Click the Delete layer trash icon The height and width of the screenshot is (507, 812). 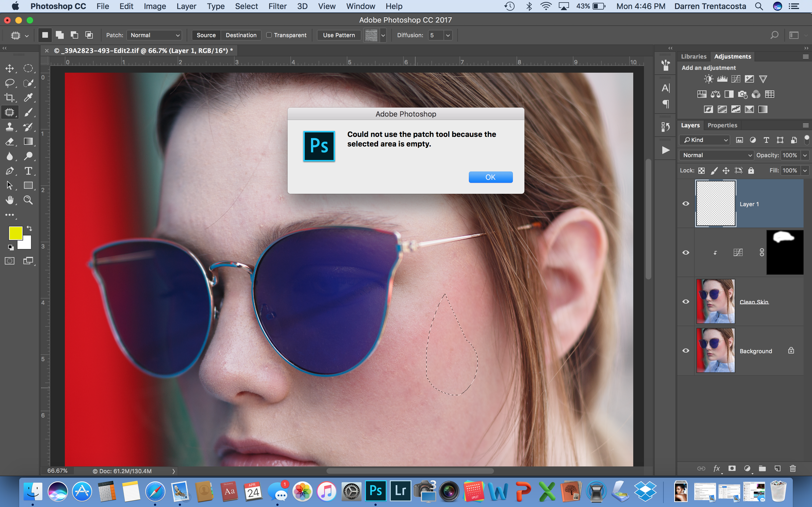[793, 468]
